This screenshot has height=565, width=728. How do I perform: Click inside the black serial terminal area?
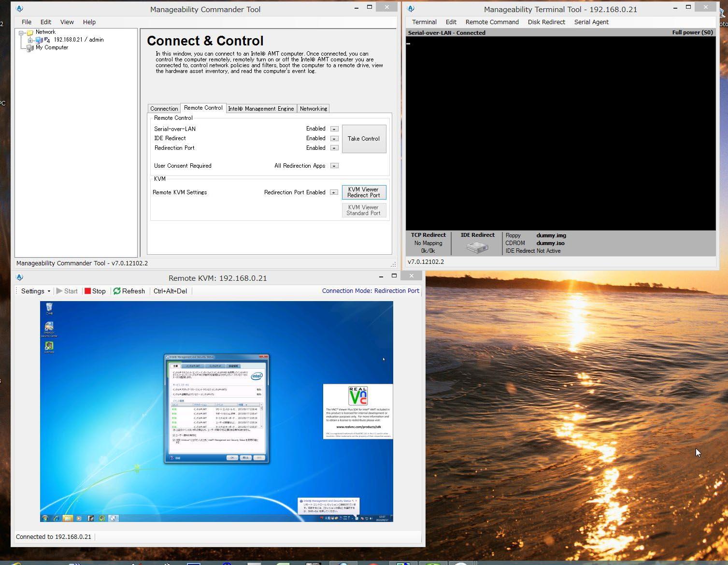[x=560, y=133]
